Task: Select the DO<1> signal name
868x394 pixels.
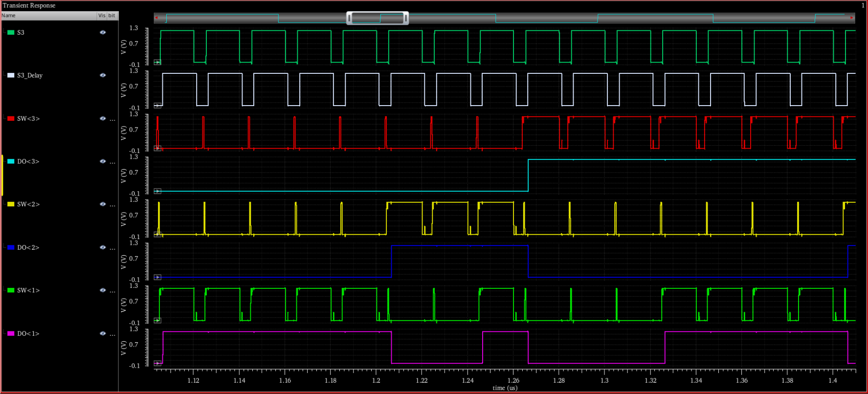Action: (x=28, y=333)
